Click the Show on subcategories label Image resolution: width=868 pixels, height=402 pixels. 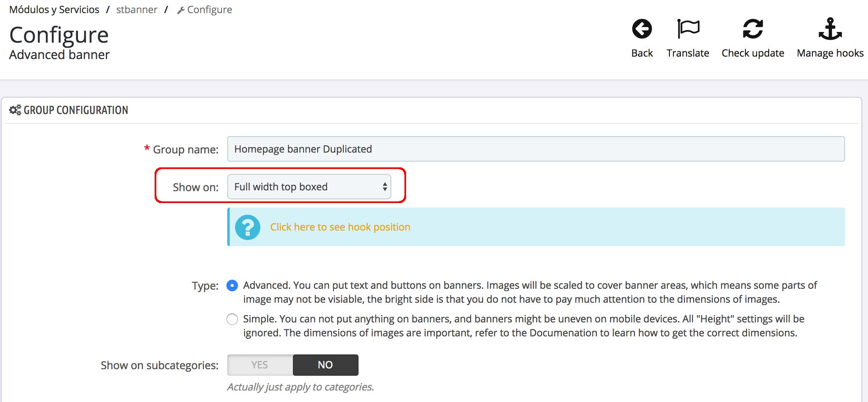(x=160, y=365)
